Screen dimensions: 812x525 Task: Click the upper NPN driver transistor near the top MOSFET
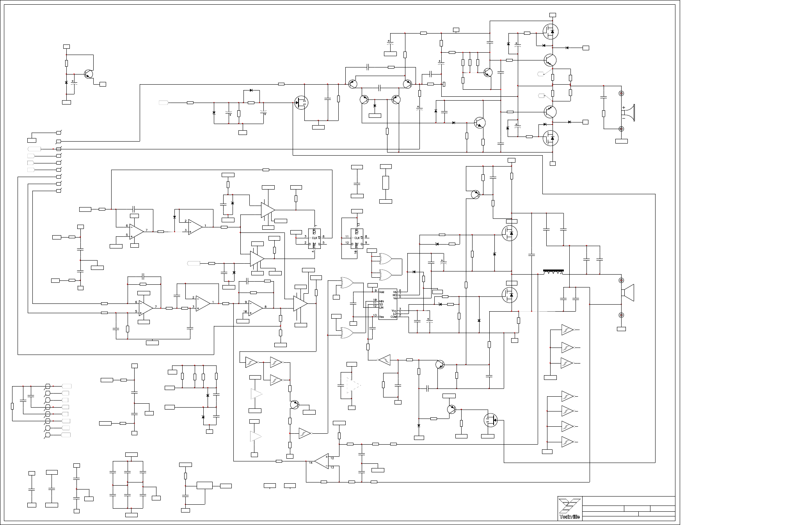550,60
